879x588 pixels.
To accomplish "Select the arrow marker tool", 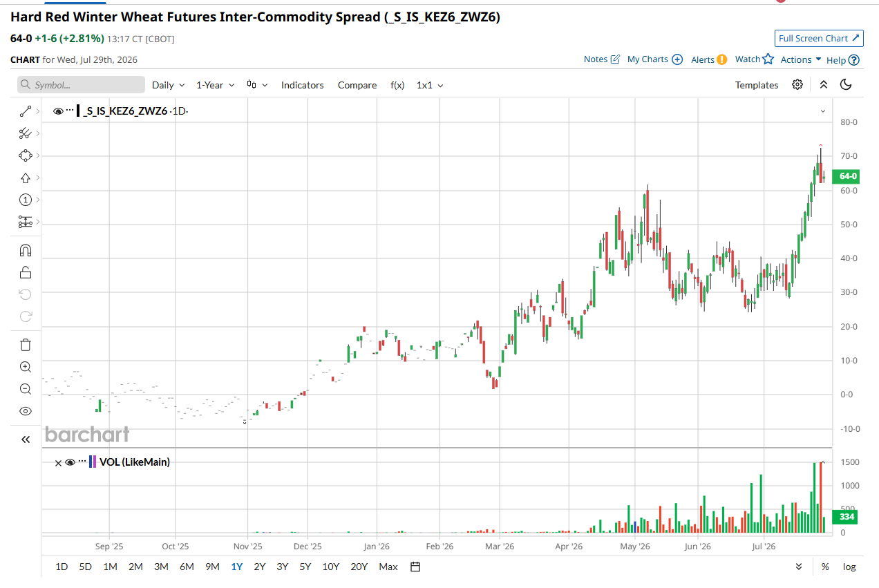I will pos(26,178).
